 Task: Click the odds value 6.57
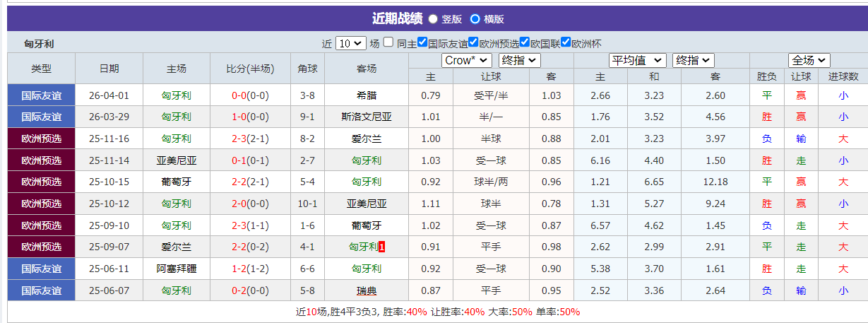pyautogui.click(x=600, y=225)
